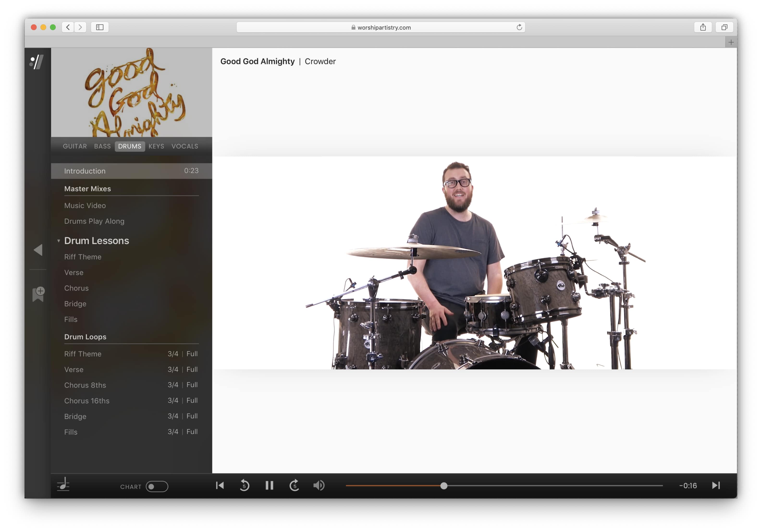This screenshot has height=532, width=761.
Task: Skip forward 5 seconds
Action: point(294,486)
